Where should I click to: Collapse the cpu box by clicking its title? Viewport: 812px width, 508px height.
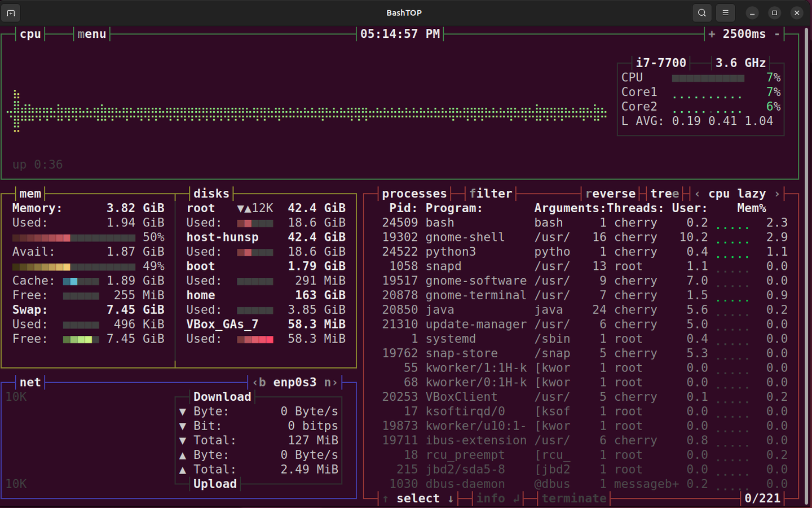pyautogui.click(x=30, y=34)
